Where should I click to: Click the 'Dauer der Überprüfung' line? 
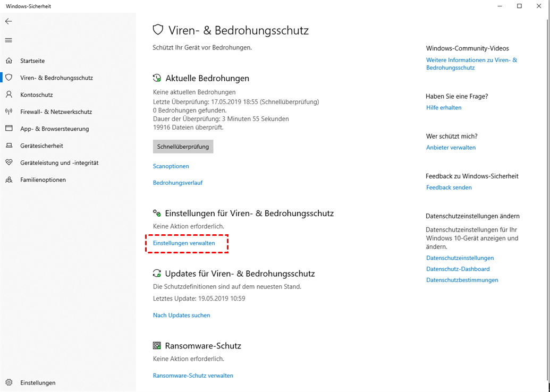[221, 119]
